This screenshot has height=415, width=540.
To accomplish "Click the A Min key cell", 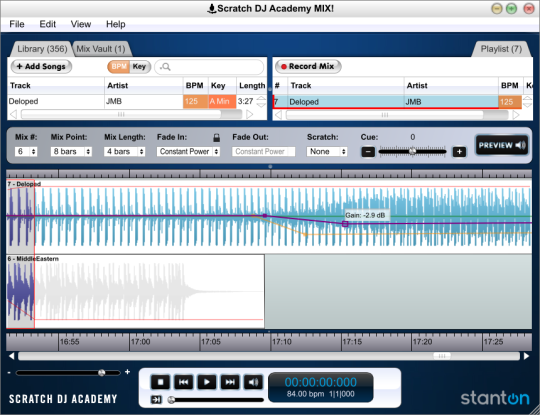I will pos(222,102).
